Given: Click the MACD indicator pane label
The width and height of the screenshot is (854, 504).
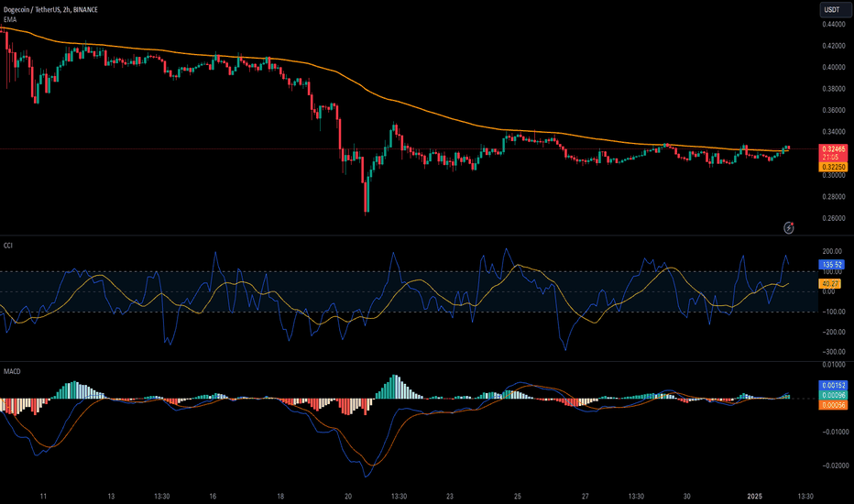Looking at the screenshot, I should (12, 372).
